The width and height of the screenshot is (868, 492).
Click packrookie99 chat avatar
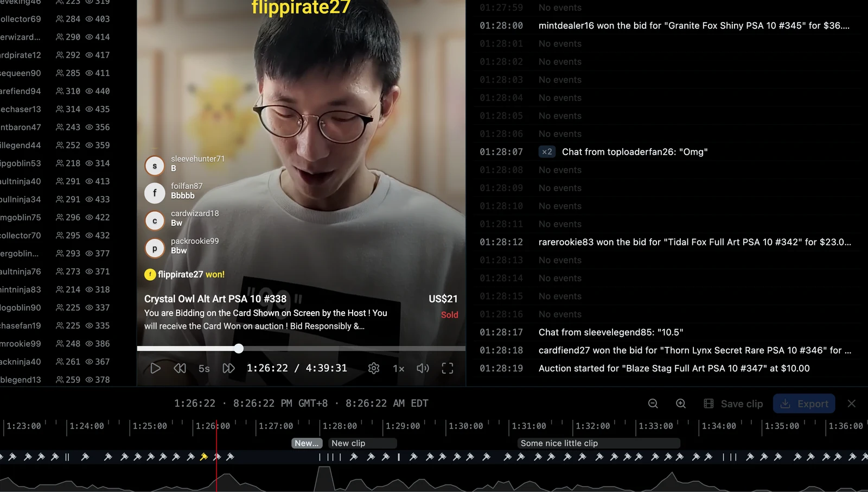[155, 248]
